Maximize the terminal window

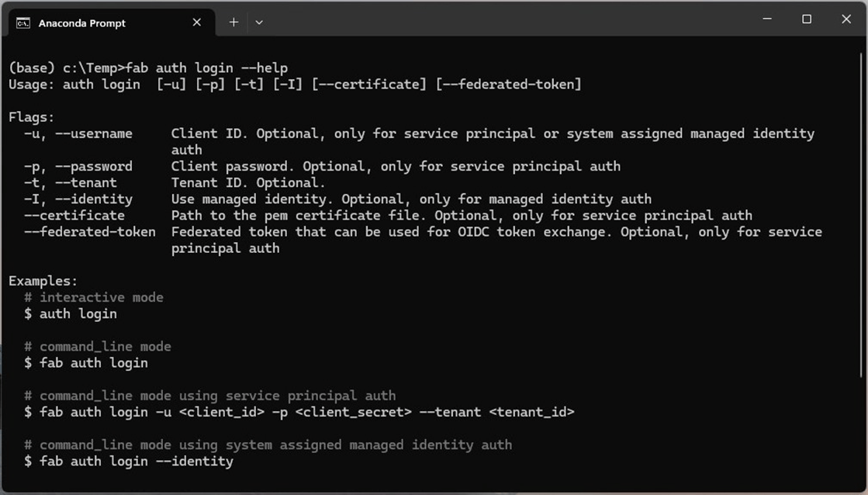pos(807,19)
